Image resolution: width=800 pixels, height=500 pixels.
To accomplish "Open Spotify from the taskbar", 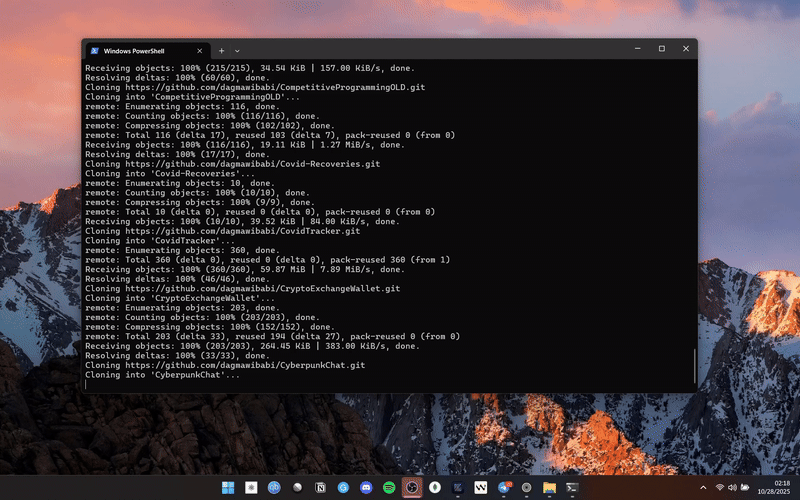I will (389, 487).
